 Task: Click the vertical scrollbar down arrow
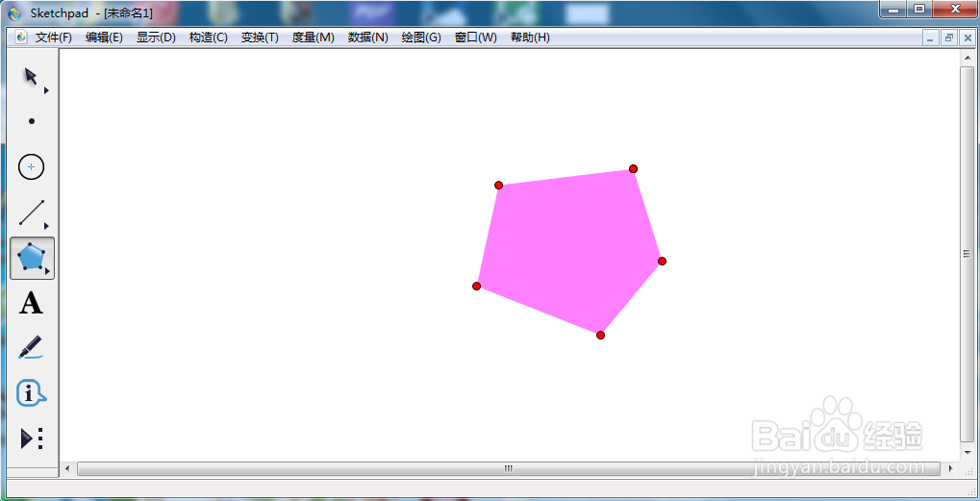click(967, 452)
